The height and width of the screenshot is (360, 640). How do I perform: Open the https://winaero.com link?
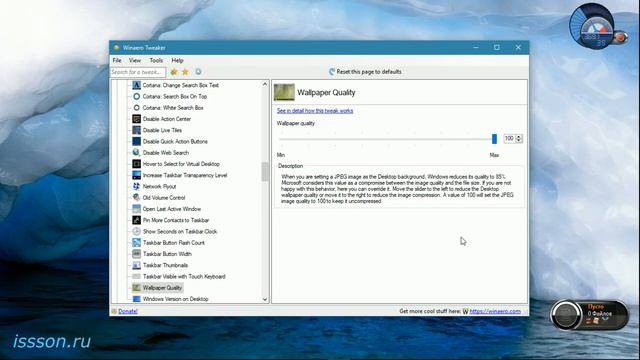coord(495,311)
